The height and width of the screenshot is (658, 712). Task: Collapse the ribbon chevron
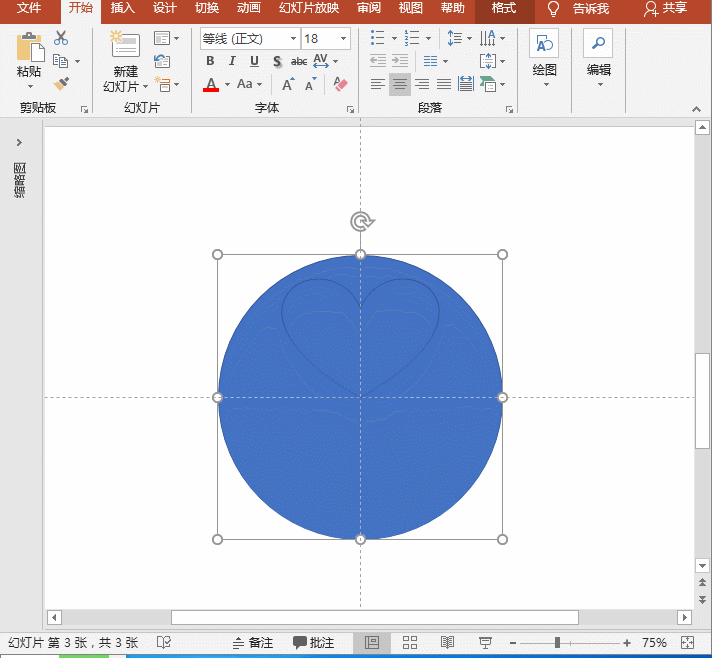click(x=696, y=109)
